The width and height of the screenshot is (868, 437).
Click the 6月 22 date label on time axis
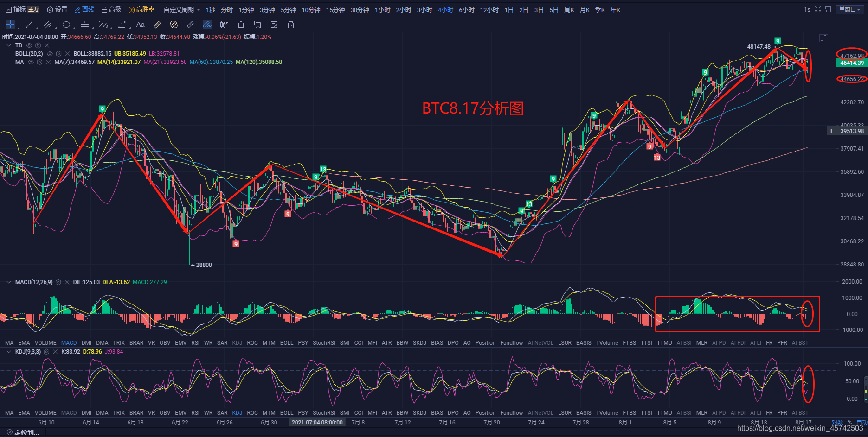click(x=180, y=423)
